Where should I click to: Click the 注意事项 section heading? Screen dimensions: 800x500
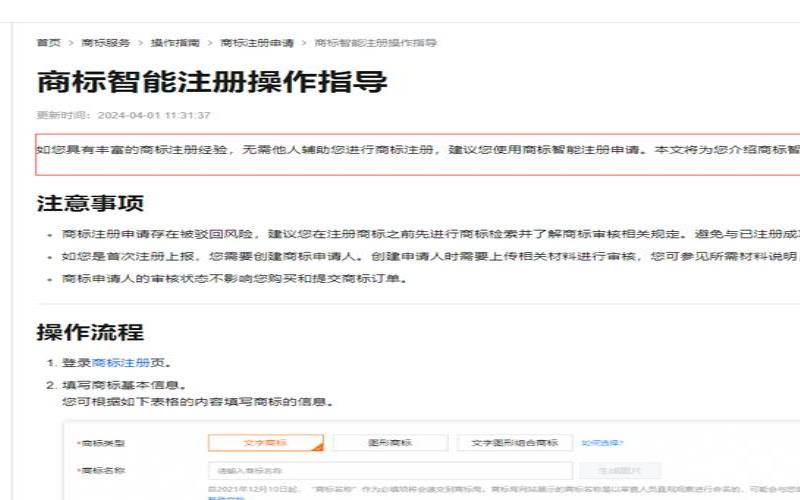coord(90,203)
